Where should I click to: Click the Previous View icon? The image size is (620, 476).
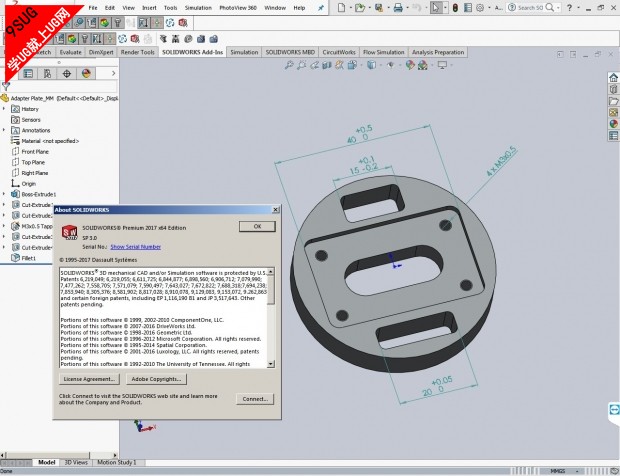point(314,65)
